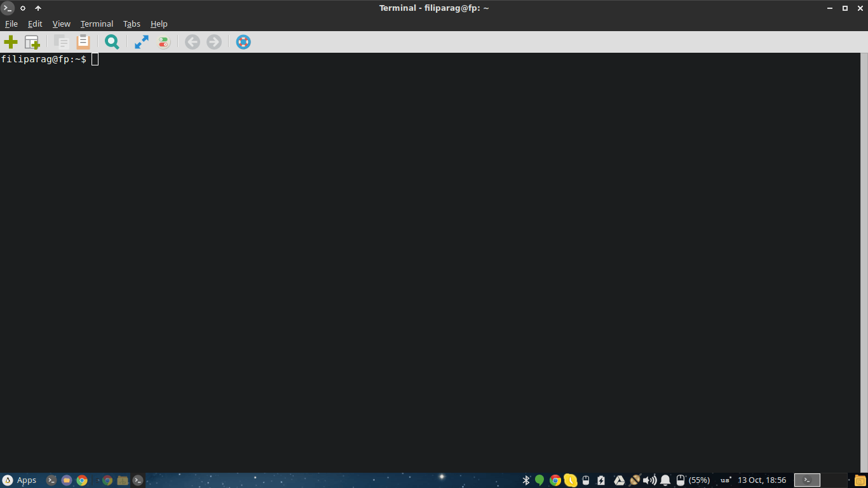Focus the terminal prompt cursor

[x=95, y=59]
